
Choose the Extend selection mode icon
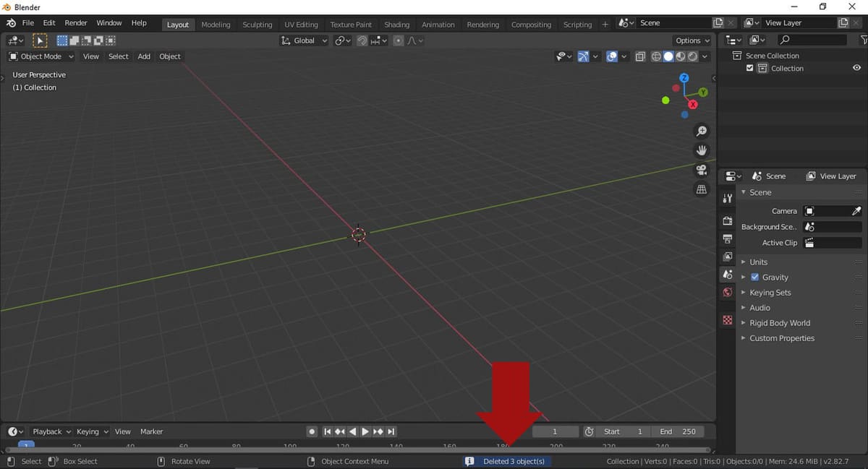pos(75,40)
